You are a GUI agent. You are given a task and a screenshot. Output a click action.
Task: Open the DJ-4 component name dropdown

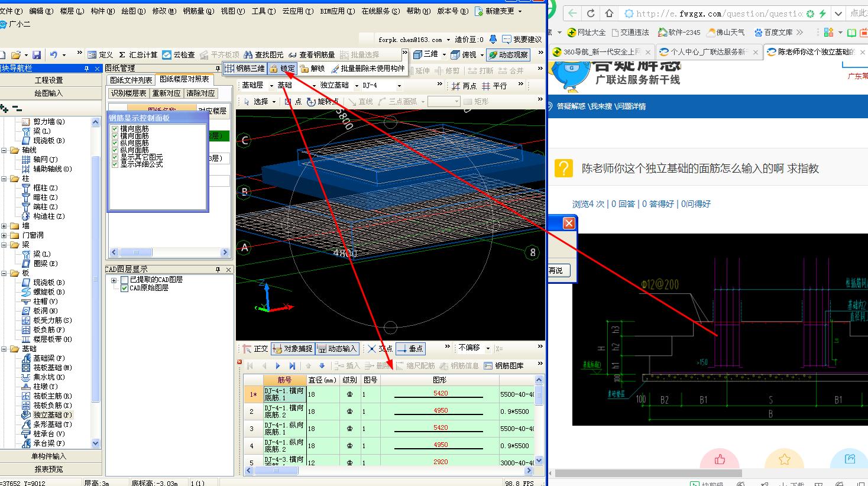[399, 86]
